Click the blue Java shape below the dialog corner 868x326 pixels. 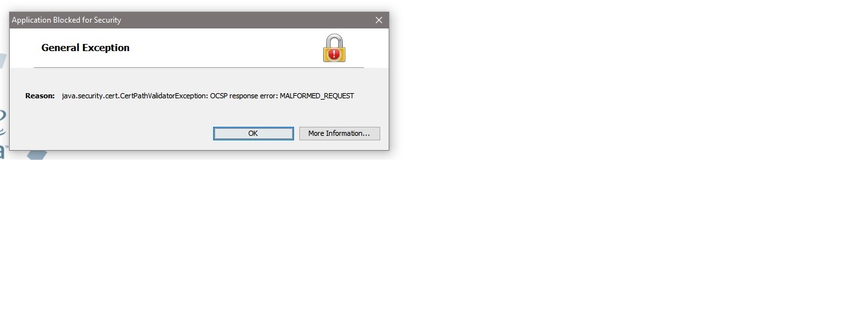(38, 155)
